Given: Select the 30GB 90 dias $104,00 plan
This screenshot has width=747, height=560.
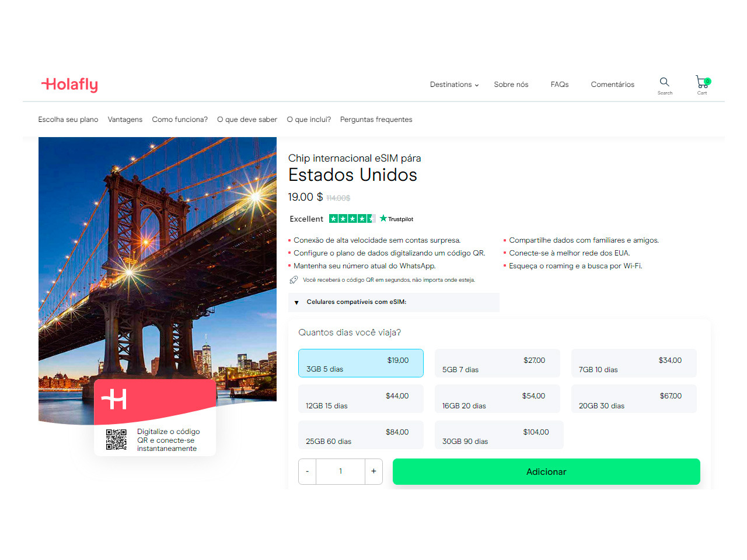Looking at the screenshot, I should [499, 435].
